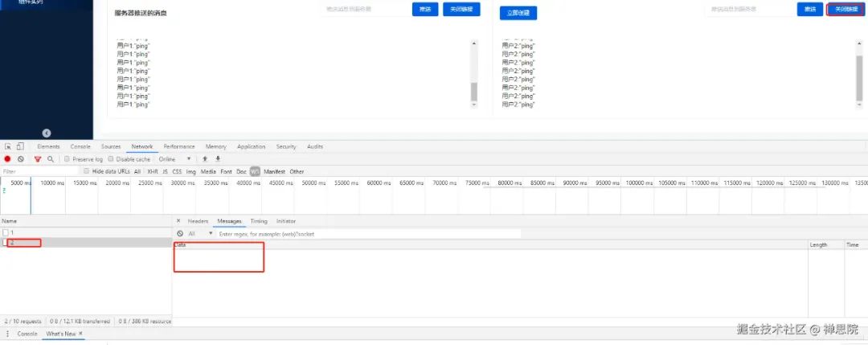The width and height of the screenshot is (868, 345).
Task: Open the Performance panel tab
Action: 178,146
